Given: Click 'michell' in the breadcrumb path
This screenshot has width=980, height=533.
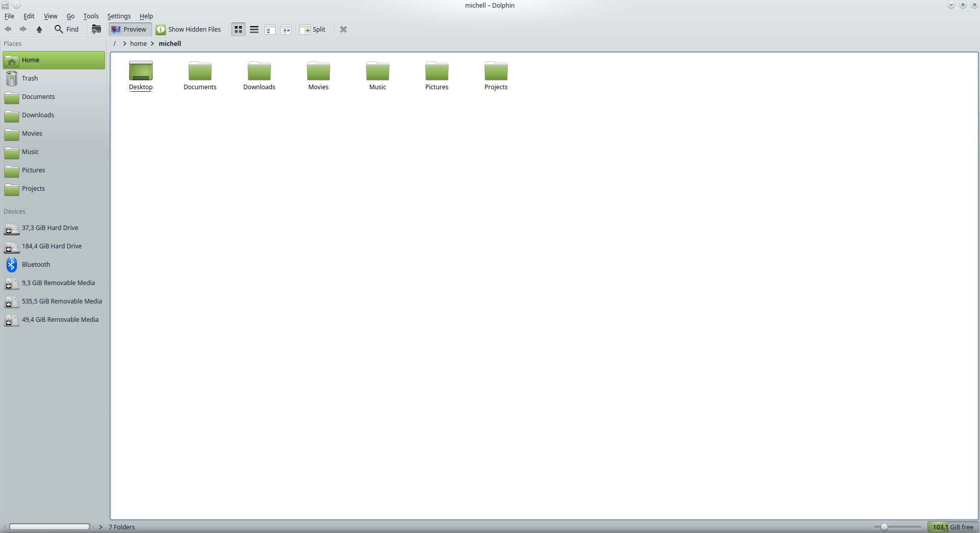Looking at the screenshot, I should tap(170, 43).
